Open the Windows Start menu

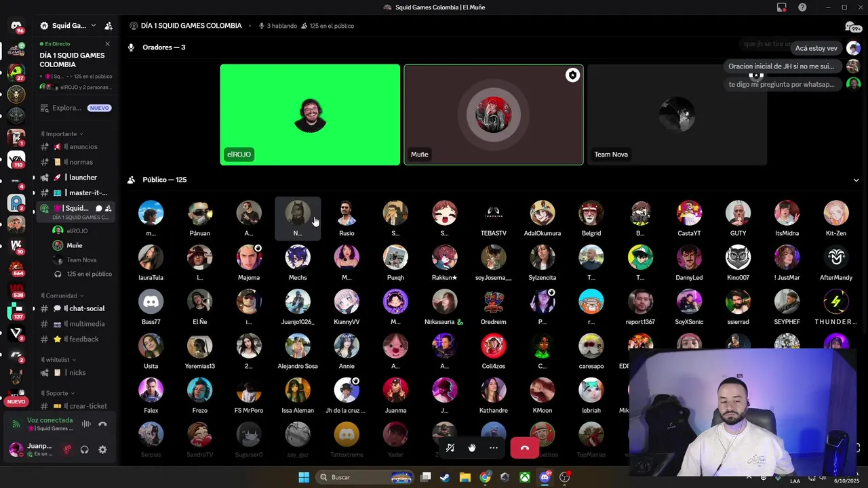point(304,477)
